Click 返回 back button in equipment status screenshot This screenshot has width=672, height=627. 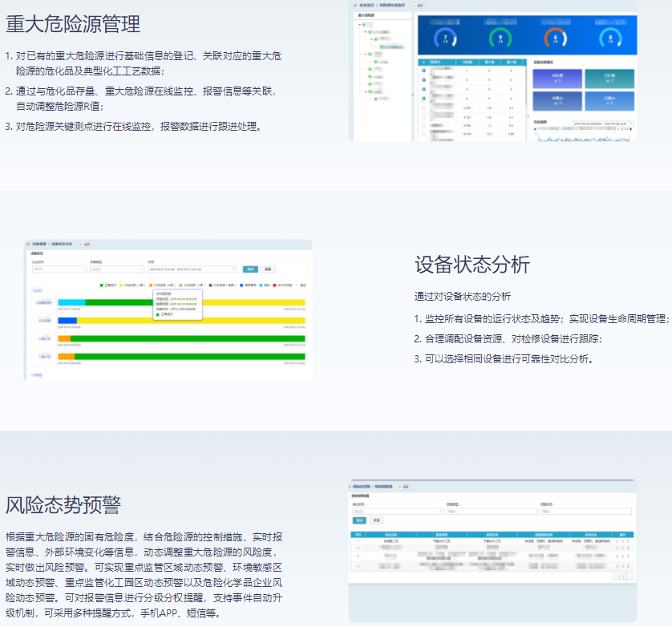(85, 245)
